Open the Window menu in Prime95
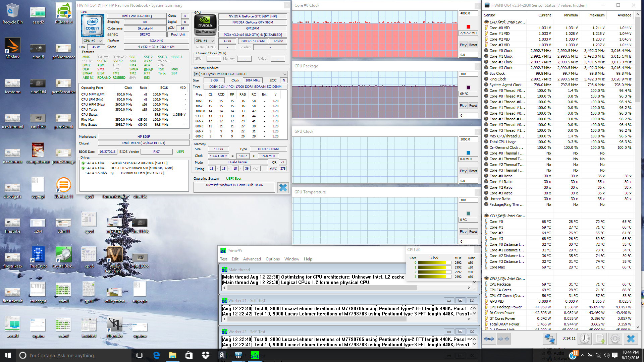Viewport: 644px width, 362px height. coord(292,259)
